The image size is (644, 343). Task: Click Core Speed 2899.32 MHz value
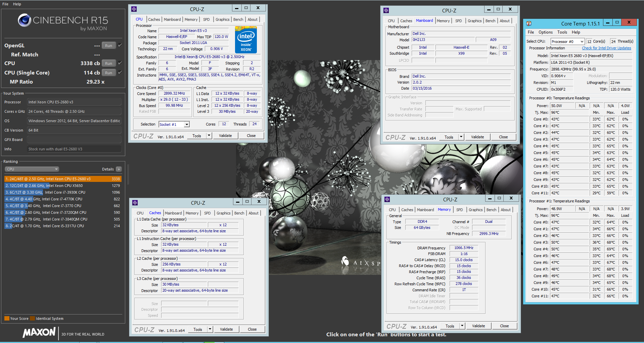(x=174, y=93)
